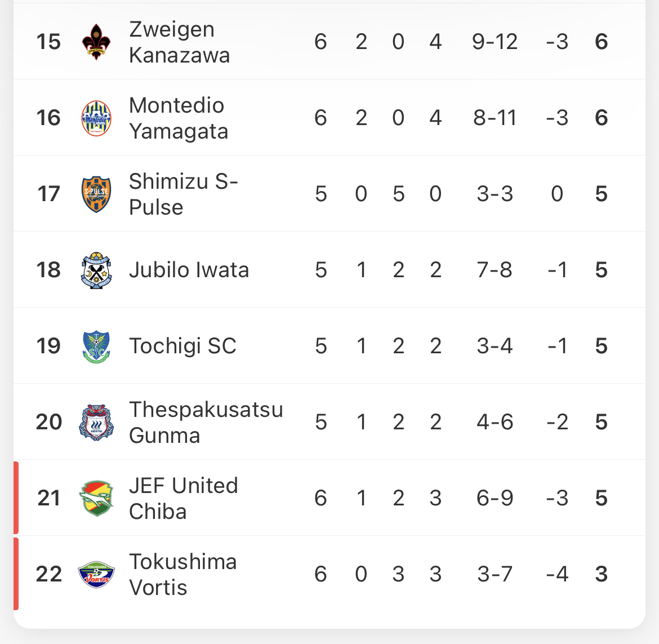Viewport: 659px width, 644px height.
Task: Click rank number 17 for Shimizu
Action: [x=49, y=194]
